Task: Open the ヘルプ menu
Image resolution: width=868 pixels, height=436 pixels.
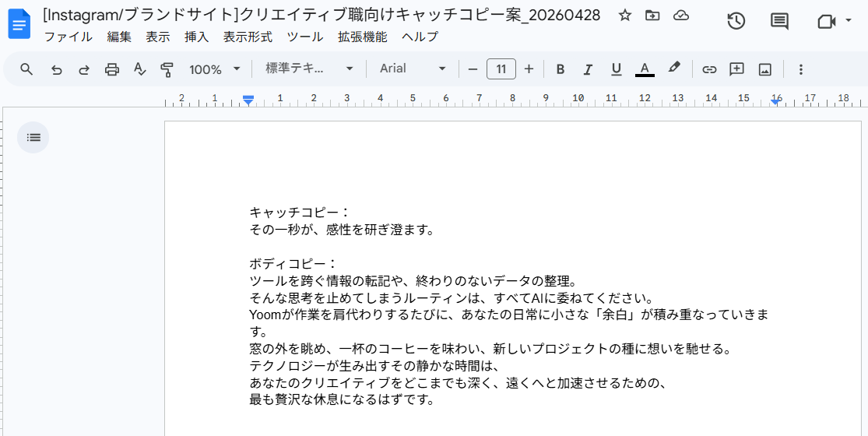Action: point(420,37)
